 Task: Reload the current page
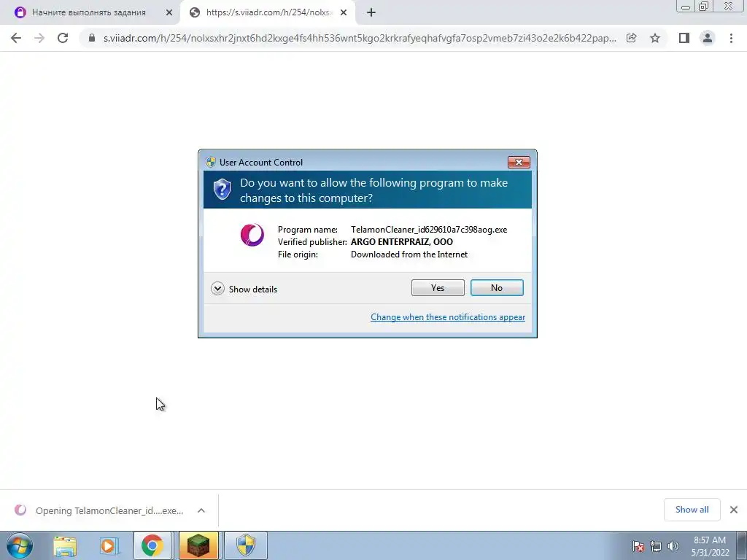(x=63, y=38)
